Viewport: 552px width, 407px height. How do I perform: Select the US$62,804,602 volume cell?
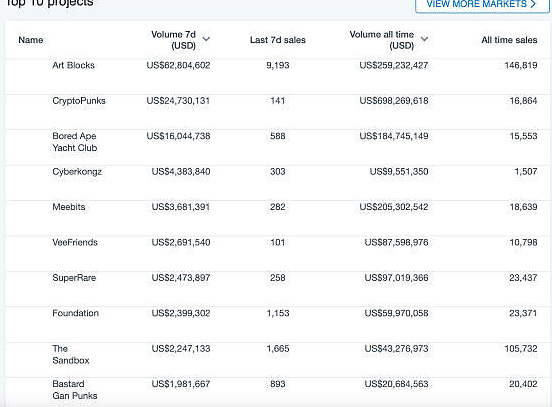178,65
